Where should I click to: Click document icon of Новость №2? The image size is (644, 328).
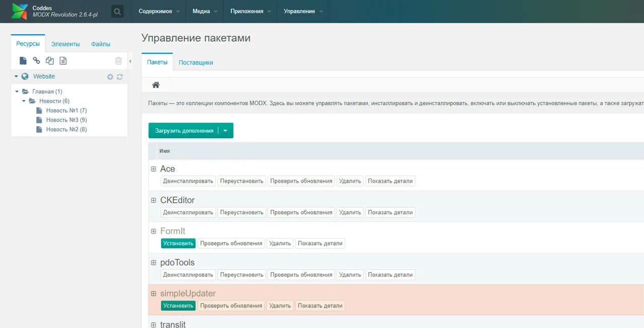(x=39, y=129)
